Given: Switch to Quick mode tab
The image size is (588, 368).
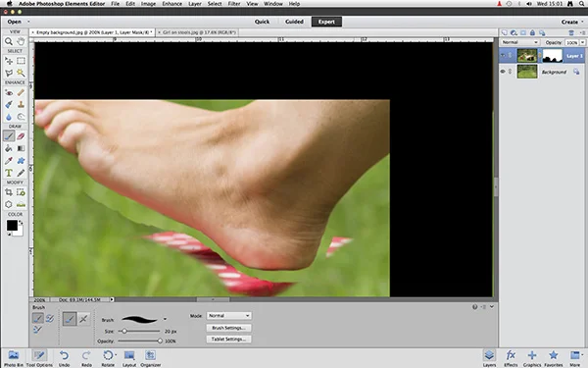Looking at the screenshot, I should (x=262, y=22).
